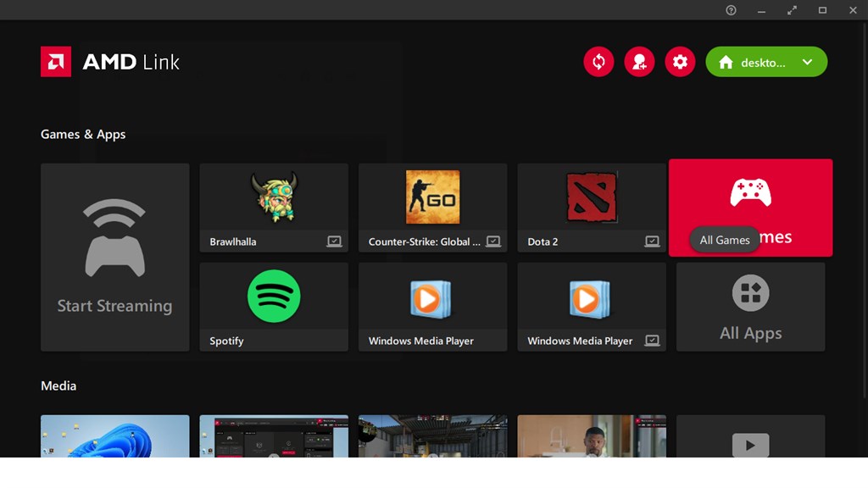Click the Start Streaming tile
Viewport: 868px width, 488px height.
coord(115,258)
